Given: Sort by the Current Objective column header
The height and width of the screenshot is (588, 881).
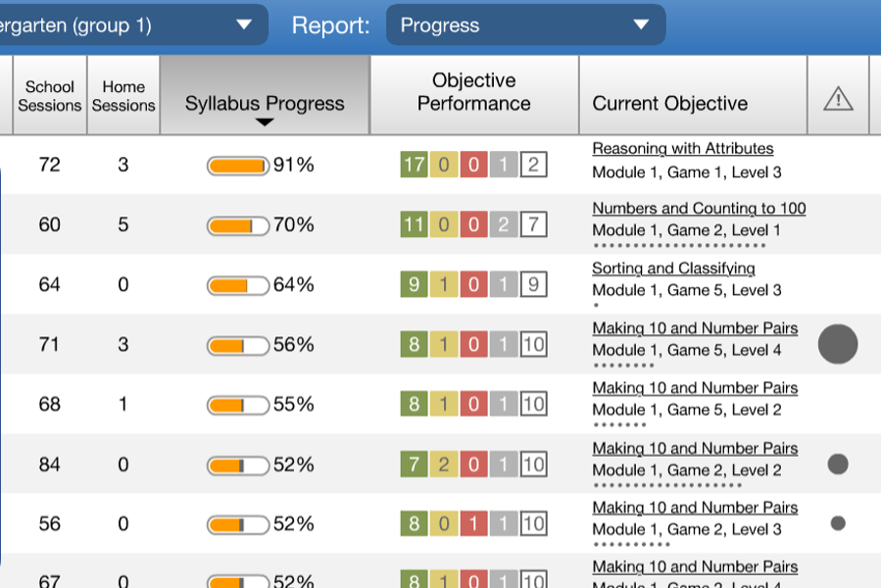Looking at the screenshot, I should [670, 103].
